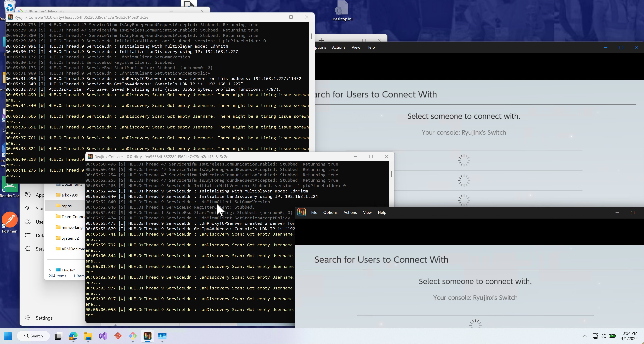Image resolution: width=644 pixels, height=344 pixels.
Task: Open the clock and date flyout
Action: coord(630,336)
